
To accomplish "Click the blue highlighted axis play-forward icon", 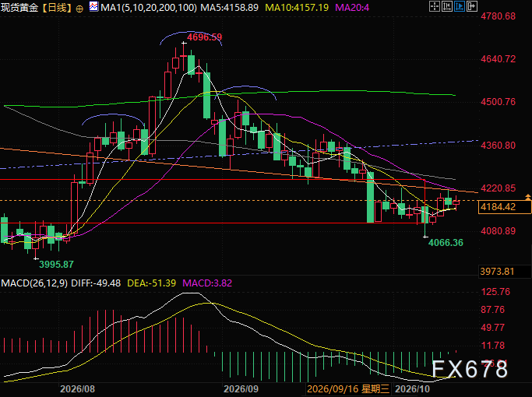I will [460, 6].
